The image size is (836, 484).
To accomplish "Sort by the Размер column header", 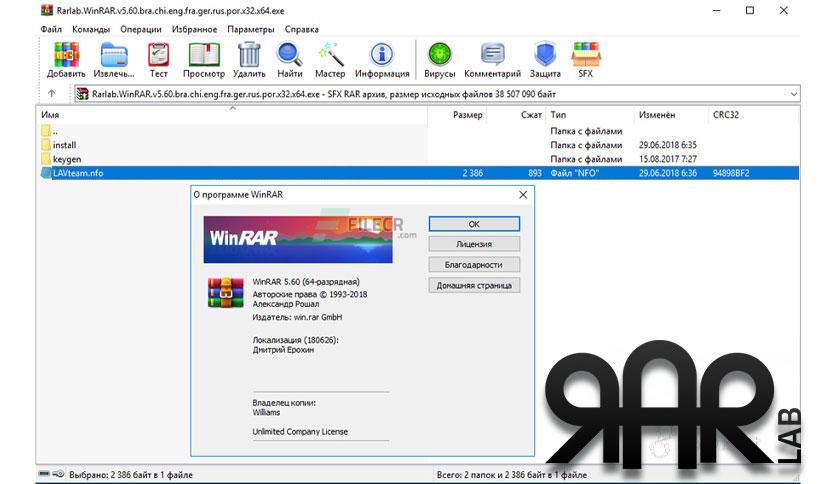I will coord(468,115).
